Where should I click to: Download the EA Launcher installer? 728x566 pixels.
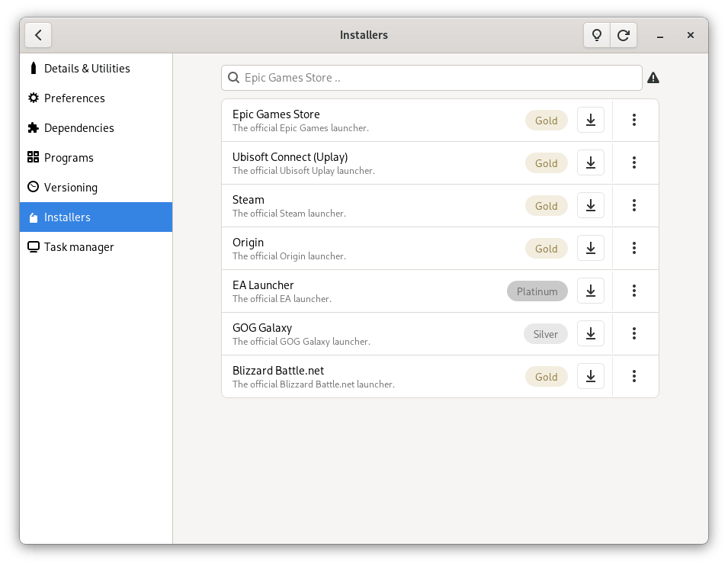point(591,291)
